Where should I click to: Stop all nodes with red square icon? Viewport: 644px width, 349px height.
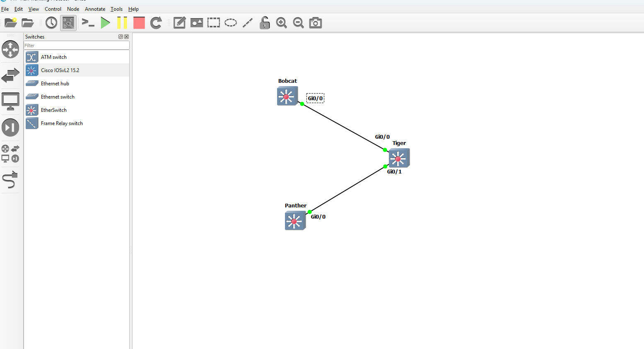139,23
